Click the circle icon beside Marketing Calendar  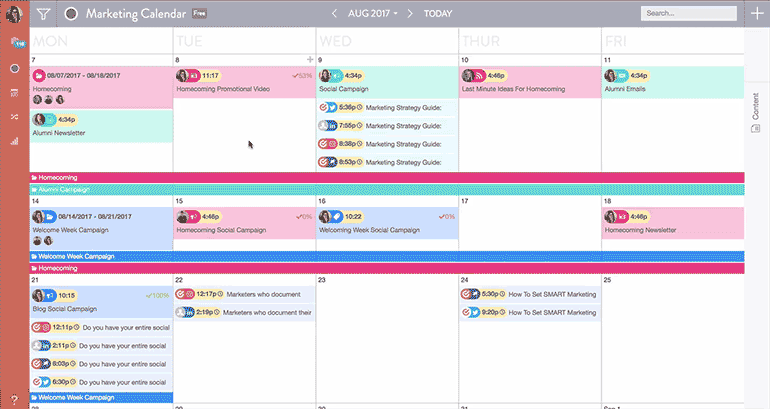[71, 14]
